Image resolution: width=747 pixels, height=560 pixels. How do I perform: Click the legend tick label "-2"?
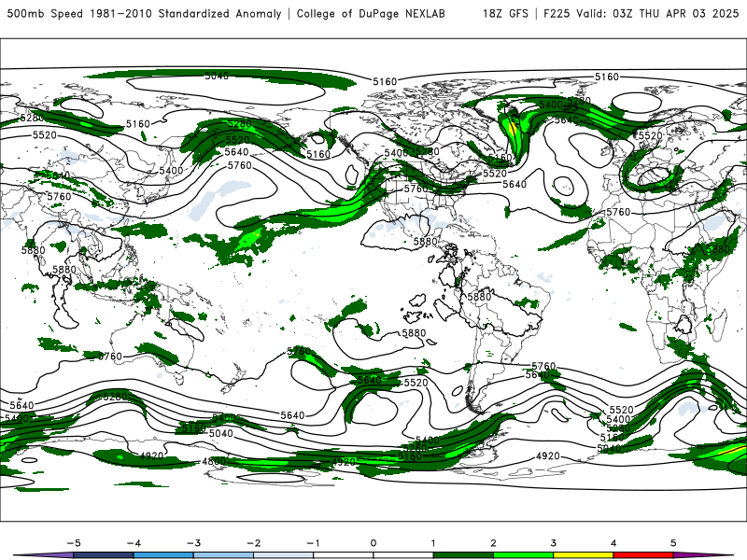coord(253,543)
